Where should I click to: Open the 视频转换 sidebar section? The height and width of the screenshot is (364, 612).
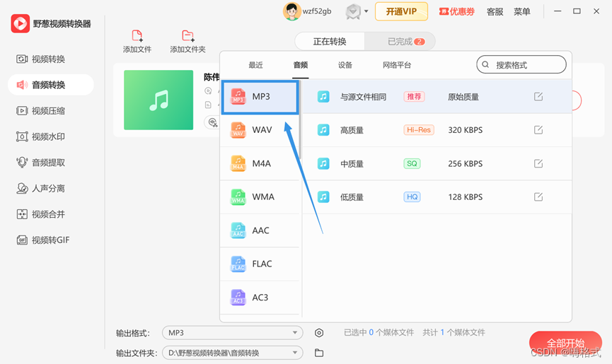click(x=40, y=59)
